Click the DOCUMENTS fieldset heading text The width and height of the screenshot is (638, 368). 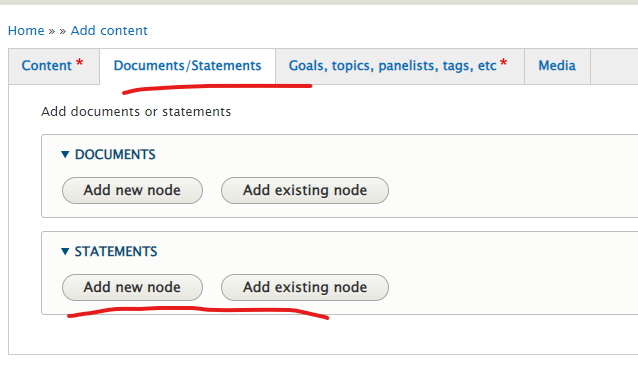pos(115,155)
